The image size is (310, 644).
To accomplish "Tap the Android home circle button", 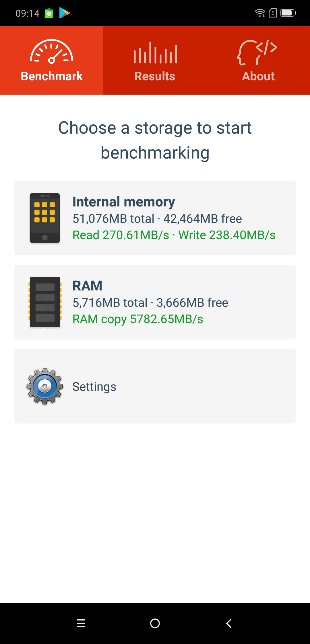I will pyautogui.click(x=155, y=623).
